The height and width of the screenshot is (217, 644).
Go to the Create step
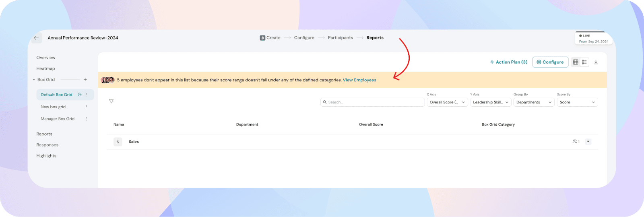[273, 38]
